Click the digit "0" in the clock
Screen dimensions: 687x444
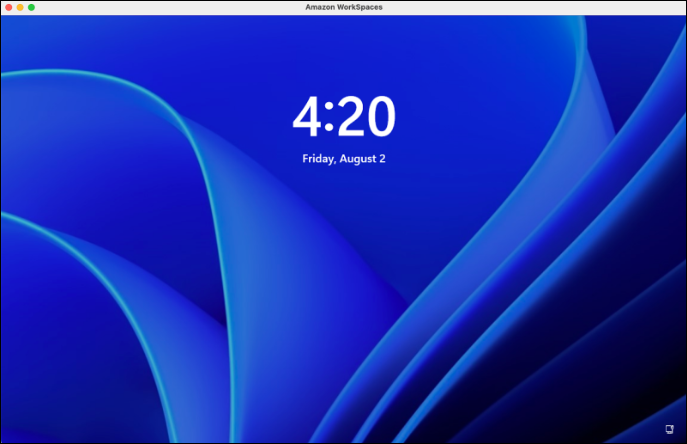pyautogui.click(x=379, y=119)
